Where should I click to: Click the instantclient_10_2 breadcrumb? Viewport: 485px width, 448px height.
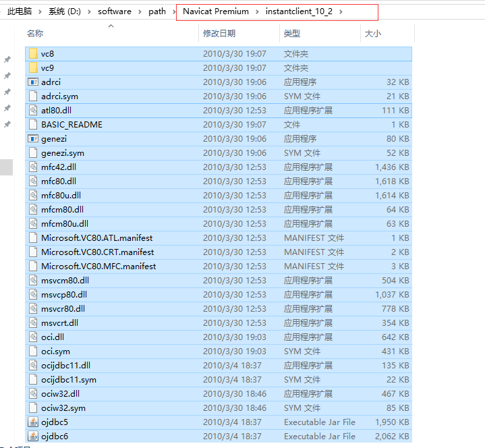pyautogui.click(x=299, y=11)
